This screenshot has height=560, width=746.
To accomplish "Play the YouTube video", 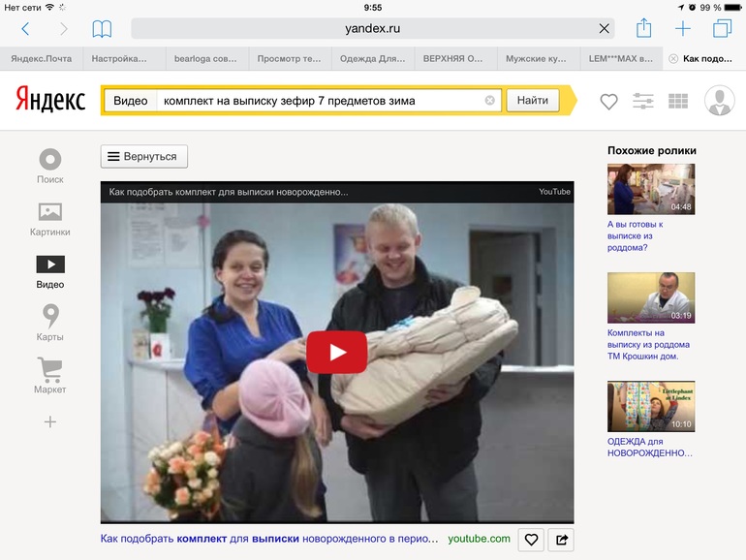I will pos(336,352).
